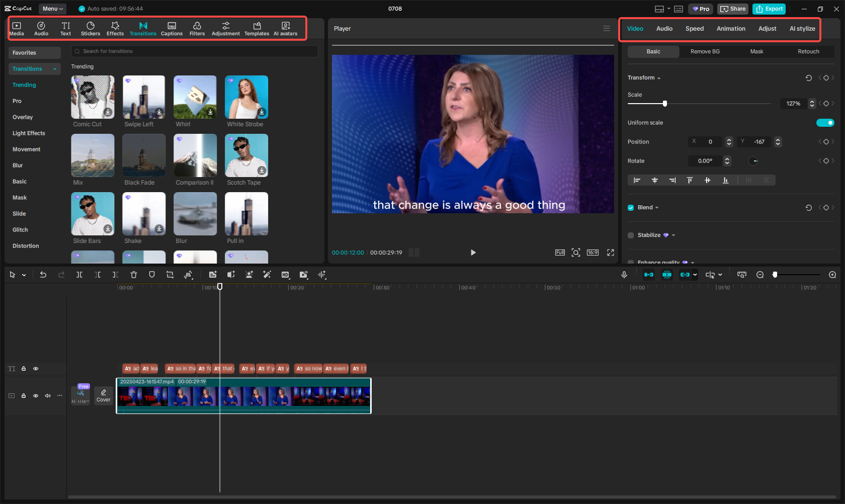Zoom in the timeline
The height and width of the screenshot is (504, 845).
(x=832, y=275)
